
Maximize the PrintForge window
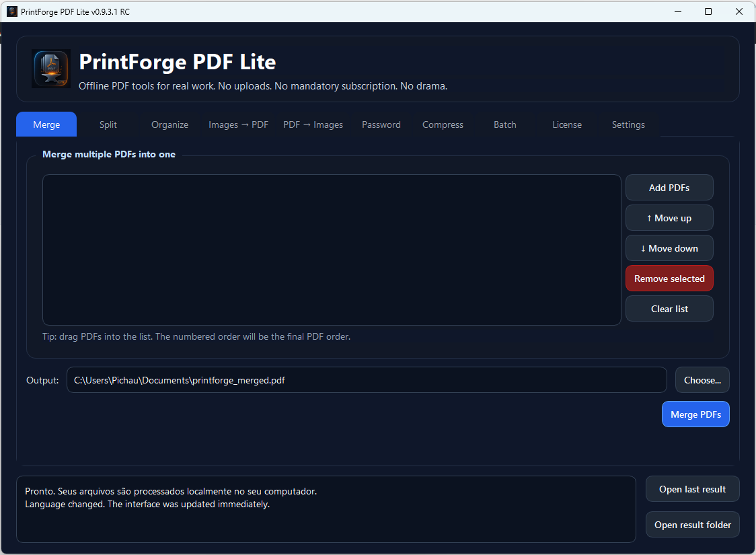(x=708, y=11)
